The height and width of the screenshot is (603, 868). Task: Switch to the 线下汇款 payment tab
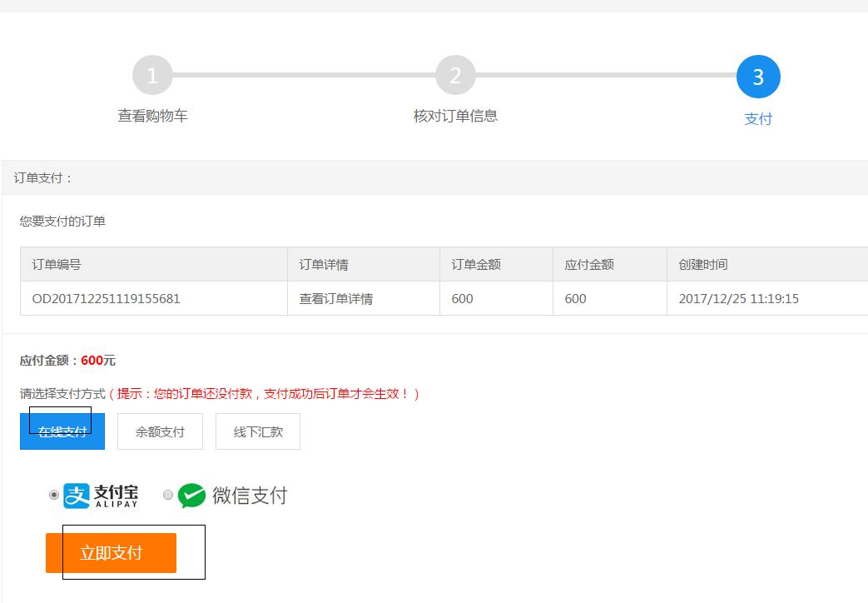[257, 431]
